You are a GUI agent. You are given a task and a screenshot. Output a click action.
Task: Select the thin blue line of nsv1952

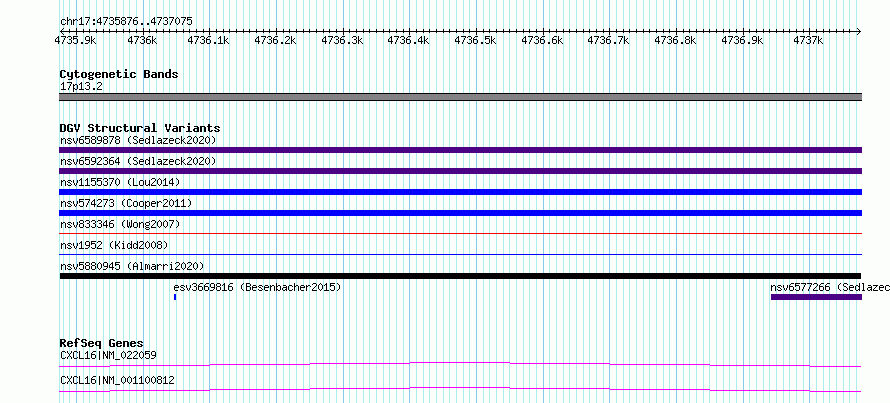tap(460, 254)
